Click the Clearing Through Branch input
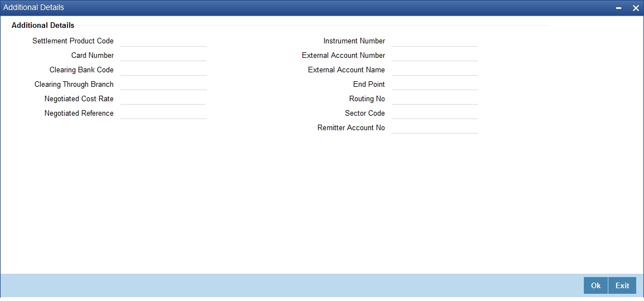Image resolution: width=644 pixels, height=301 pixels. tap(163, 85)
